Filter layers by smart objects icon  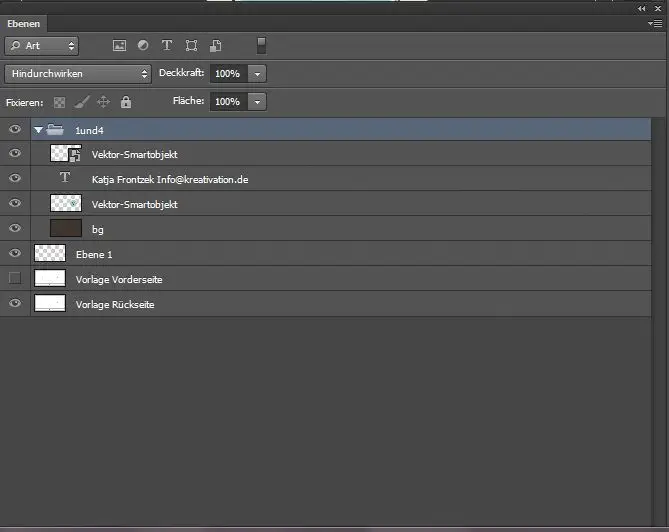pyautogui.click(x=215, y=46)
